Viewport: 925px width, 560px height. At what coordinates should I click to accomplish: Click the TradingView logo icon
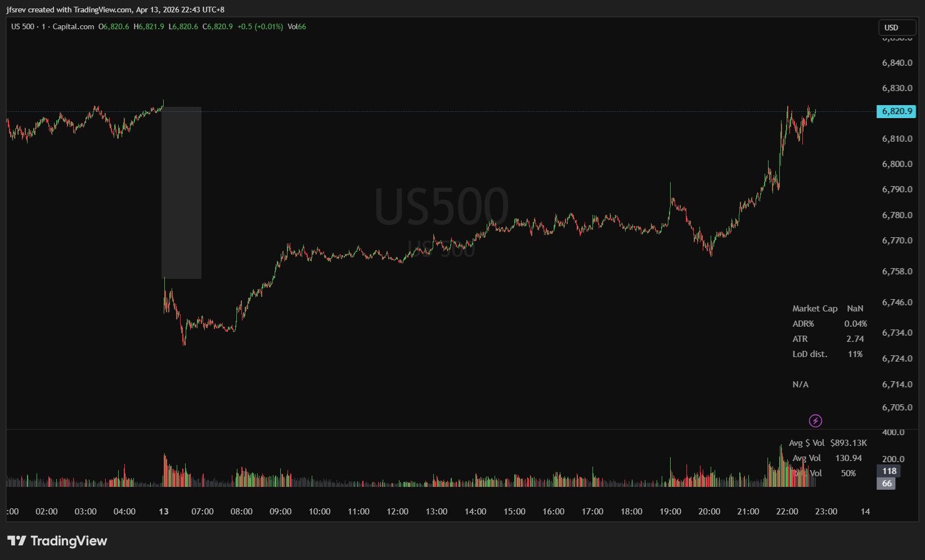(17, 541)
